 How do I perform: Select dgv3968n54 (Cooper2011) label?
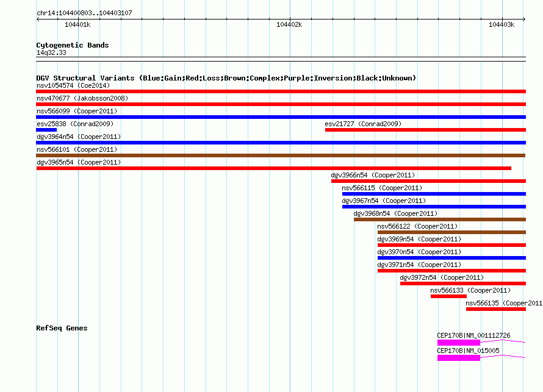click(395, 213)
